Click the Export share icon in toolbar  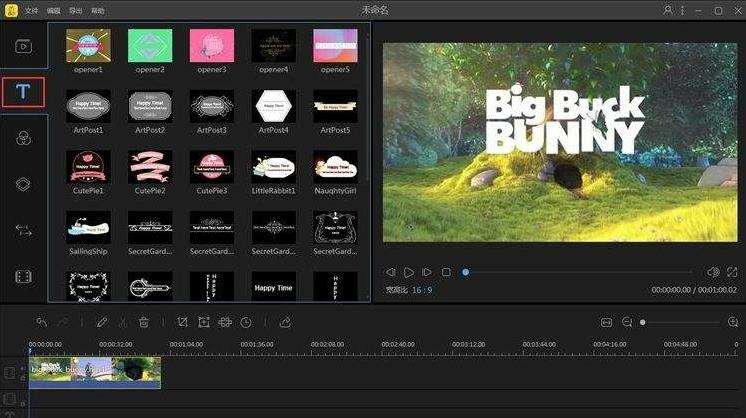(285, 322)
